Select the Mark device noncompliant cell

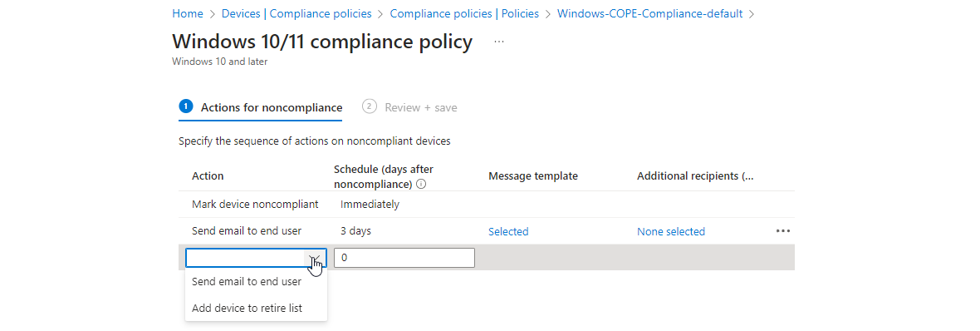pyautogui.click(x=255, y=204)
